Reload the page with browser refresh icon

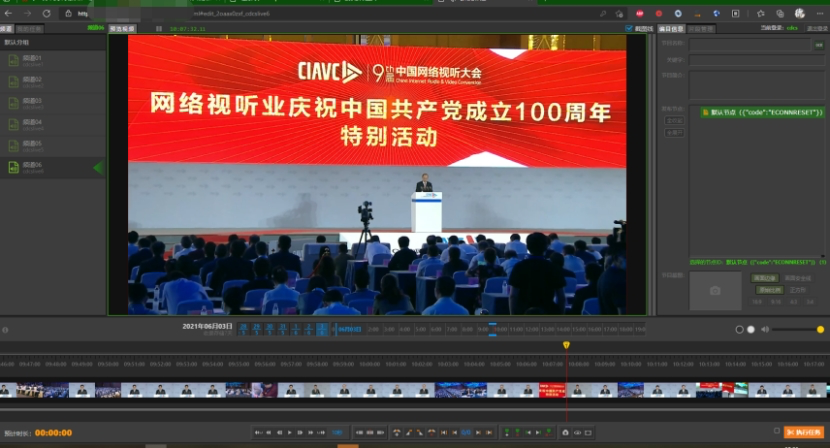[x=46, y=13]
